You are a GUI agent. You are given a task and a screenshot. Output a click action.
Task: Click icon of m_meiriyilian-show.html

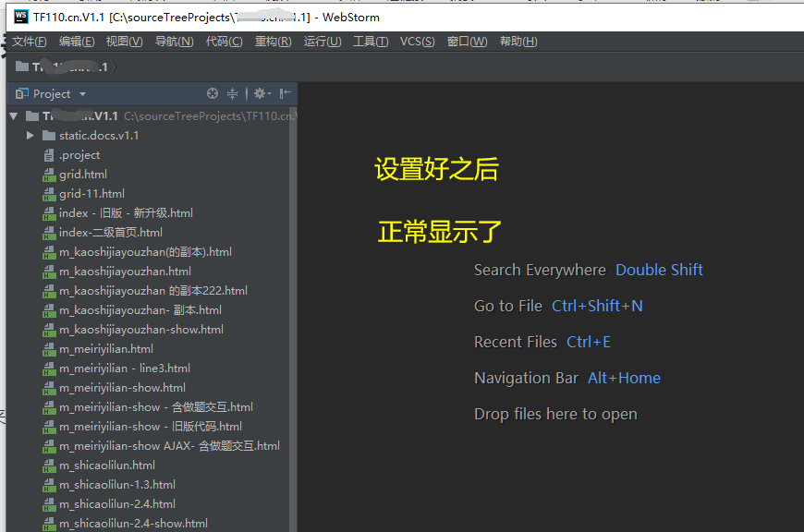(x=49, y=388)
